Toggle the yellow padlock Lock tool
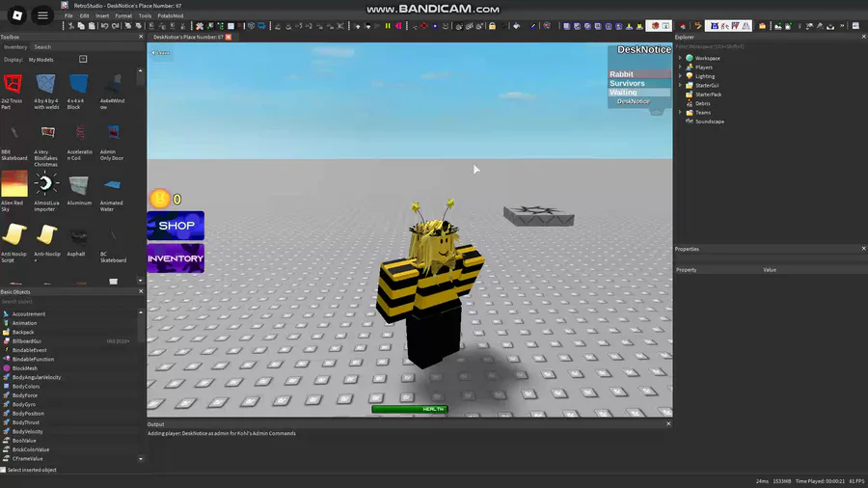The width and height of the screenshot is (868, 488). [492, 26]
